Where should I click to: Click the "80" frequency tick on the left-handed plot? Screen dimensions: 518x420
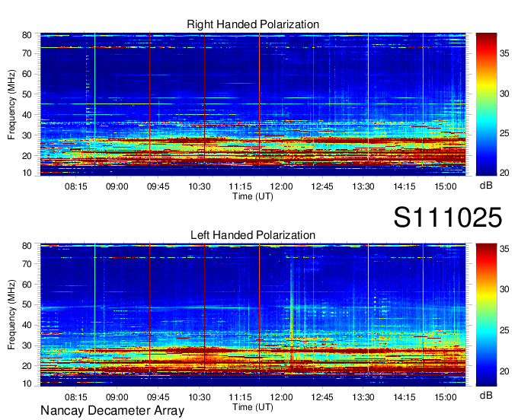27,246
